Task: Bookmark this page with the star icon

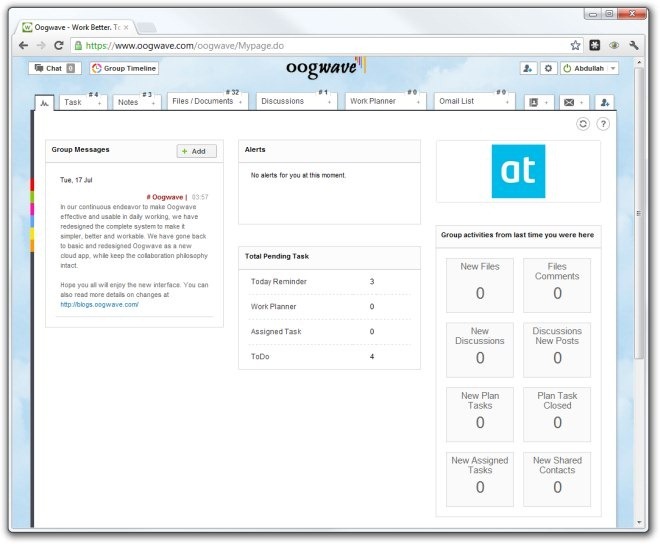Action: point(575,45)
